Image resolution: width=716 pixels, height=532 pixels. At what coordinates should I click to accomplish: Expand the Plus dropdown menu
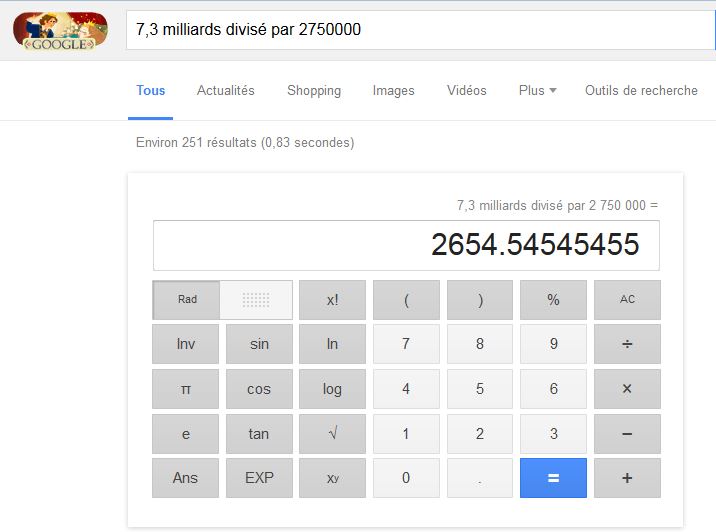[537, 90]
